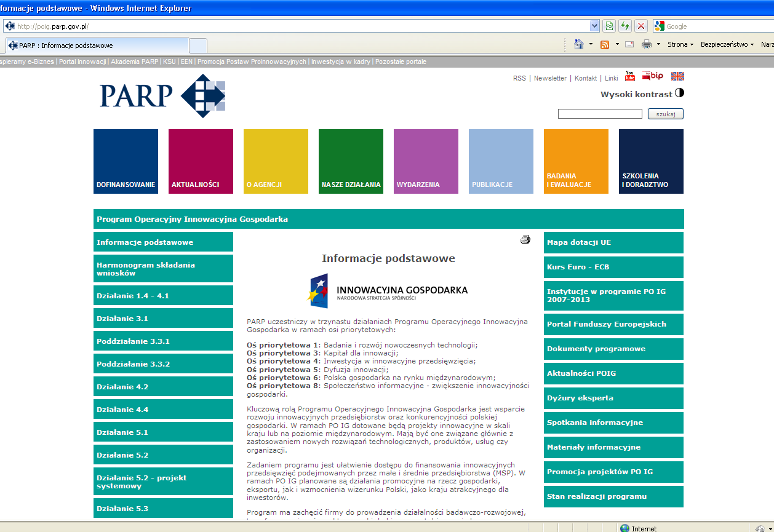The image size is (774, 532).
Task: Open the RSS link in header
Action: 519,78
